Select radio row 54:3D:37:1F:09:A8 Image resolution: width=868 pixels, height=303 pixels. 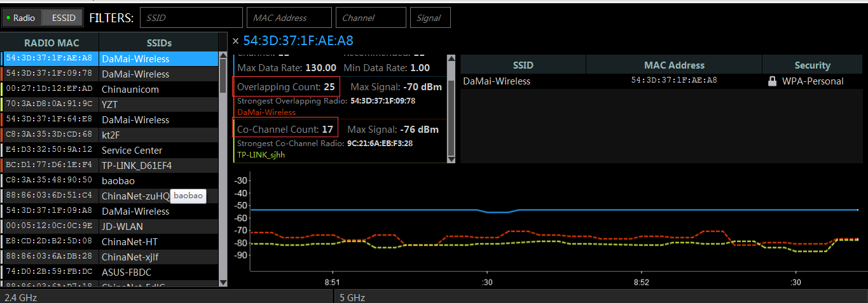pyautogui.click(x=110, y=211)
